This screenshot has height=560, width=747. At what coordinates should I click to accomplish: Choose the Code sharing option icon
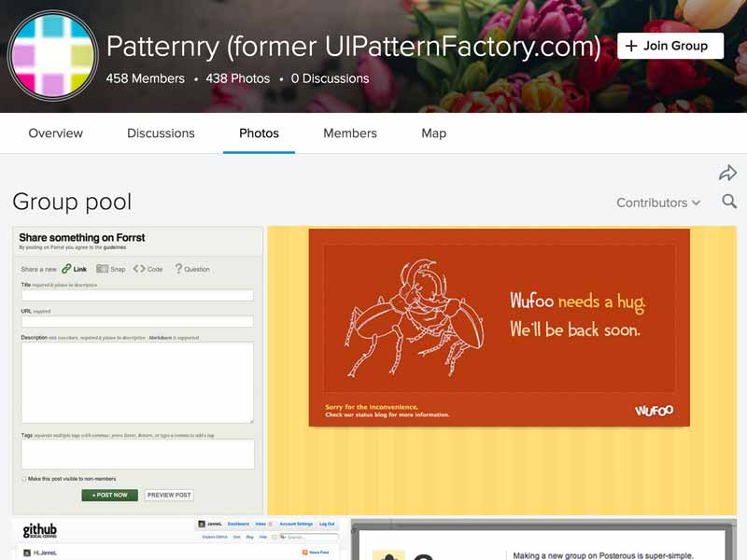click(x=138, y=269)
